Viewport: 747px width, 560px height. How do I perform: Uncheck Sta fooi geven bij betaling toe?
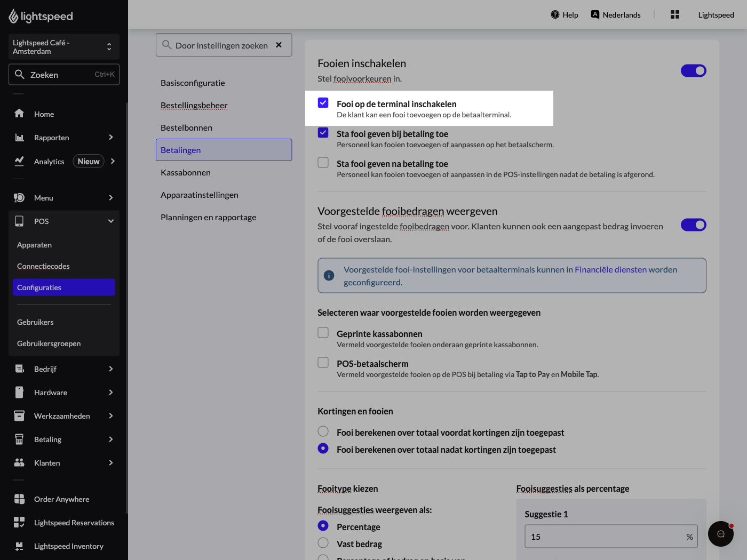coord(323,132)
